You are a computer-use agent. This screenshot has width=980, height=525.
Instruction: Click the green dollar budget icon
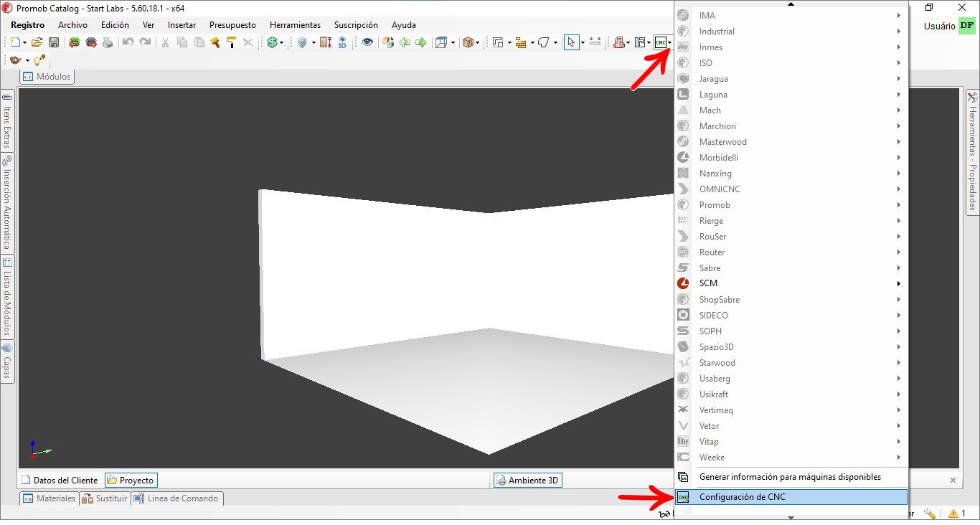[272, 42]
